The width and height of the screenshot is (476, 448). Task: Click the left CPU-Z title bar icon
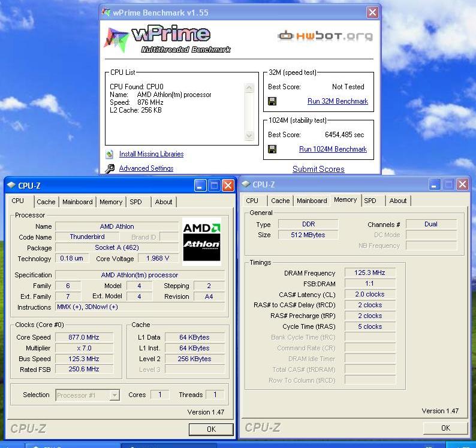(11, 185)
